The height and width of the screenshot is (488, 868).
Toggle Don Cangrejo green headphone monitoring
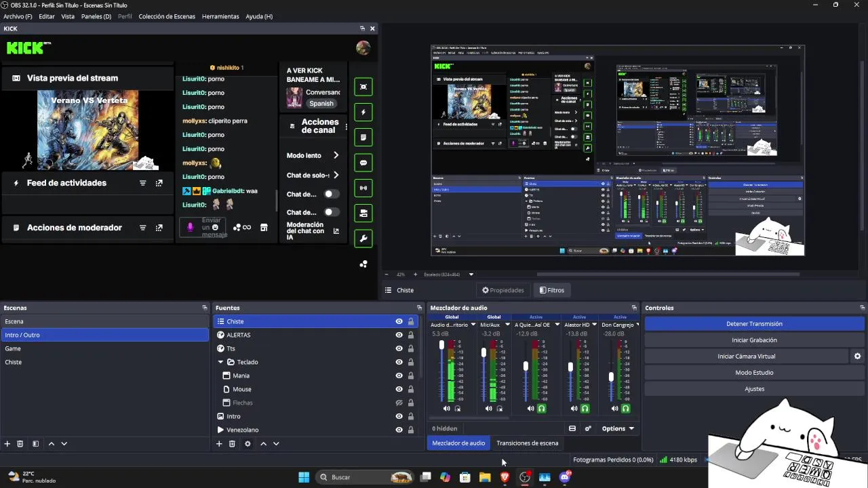[x=626, y=409]
